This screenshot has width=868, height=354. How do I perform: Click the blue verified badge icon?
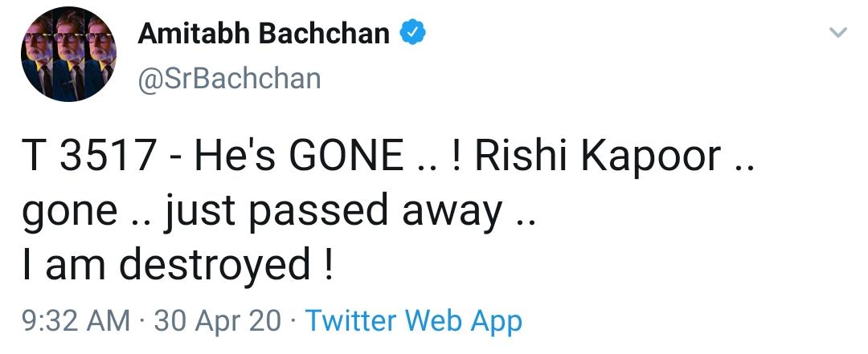412,34
